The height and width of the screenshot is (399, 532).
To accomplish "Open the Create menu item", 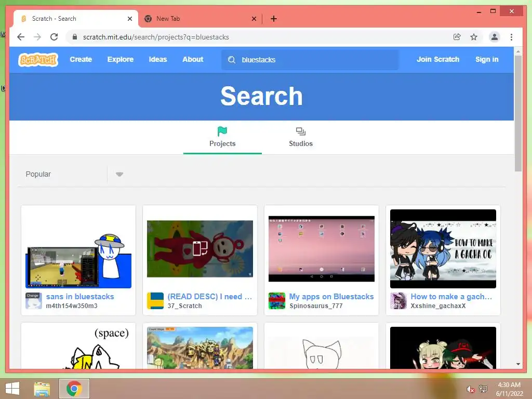I will (x=81, y=59).
